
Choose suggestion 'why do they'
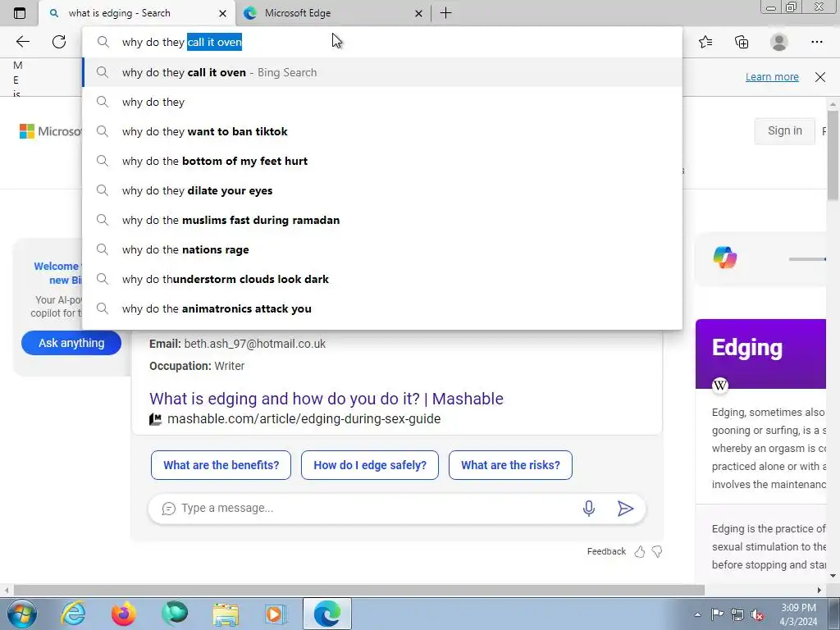tap(382, 102)
